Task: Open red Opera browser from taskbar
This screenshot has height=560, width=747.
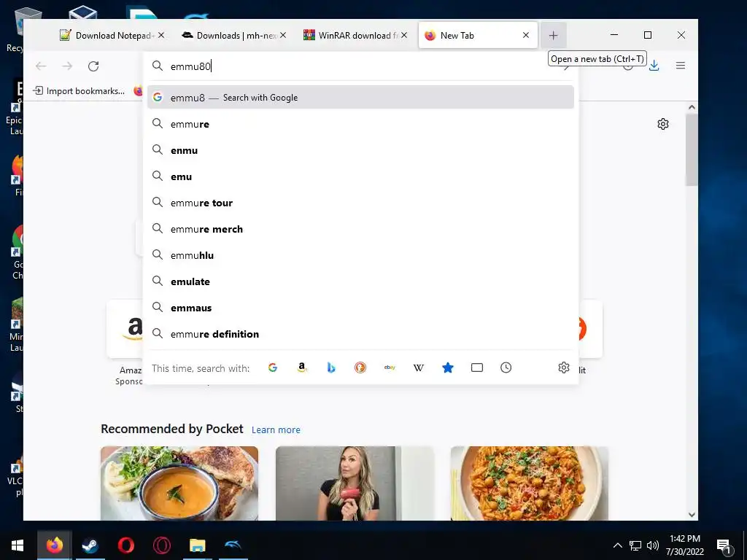Action: [x=125, y=545]
